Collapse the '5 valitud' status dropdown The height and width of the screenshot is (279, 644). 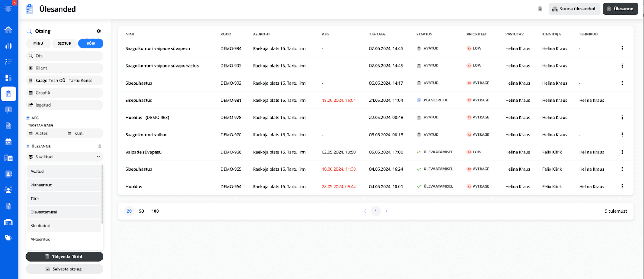point(64,157)
